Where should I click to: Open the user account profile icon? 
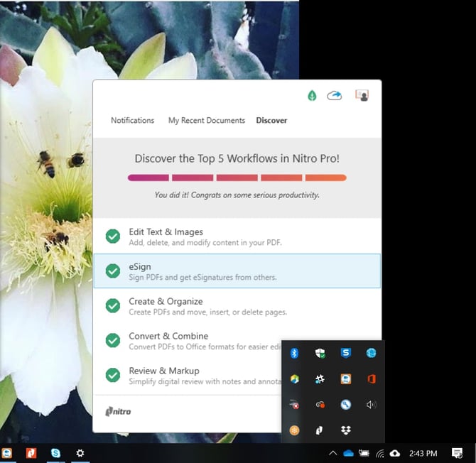(x=362, y=96)
